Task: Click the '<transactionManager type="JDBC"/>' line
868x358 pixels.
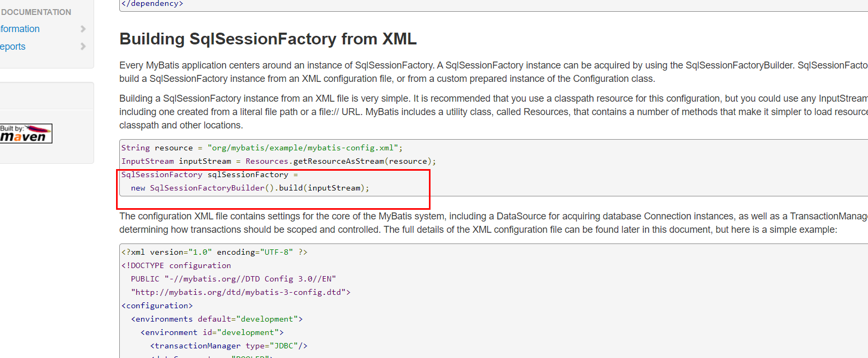Action: coord(229,346)
